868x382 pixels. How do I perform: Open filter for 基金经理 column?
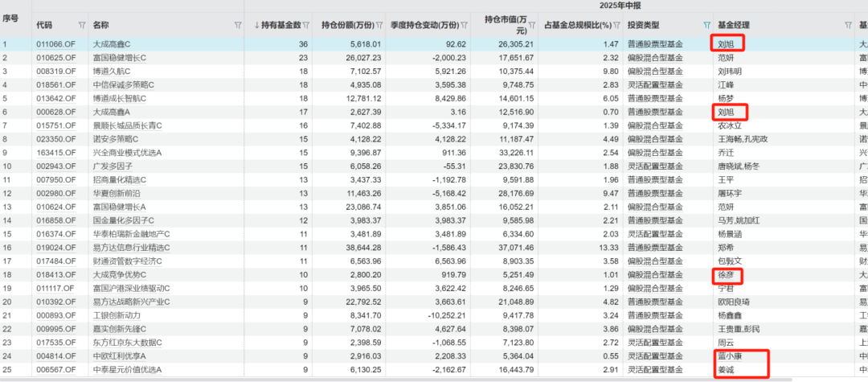pos(849,25)
